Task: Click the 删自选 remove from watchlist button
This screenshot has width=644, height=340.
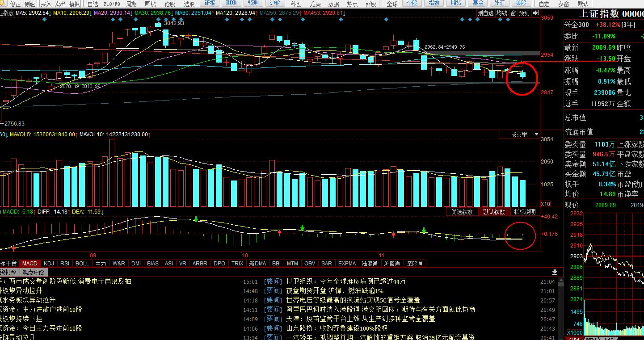Action: (485, 13)
